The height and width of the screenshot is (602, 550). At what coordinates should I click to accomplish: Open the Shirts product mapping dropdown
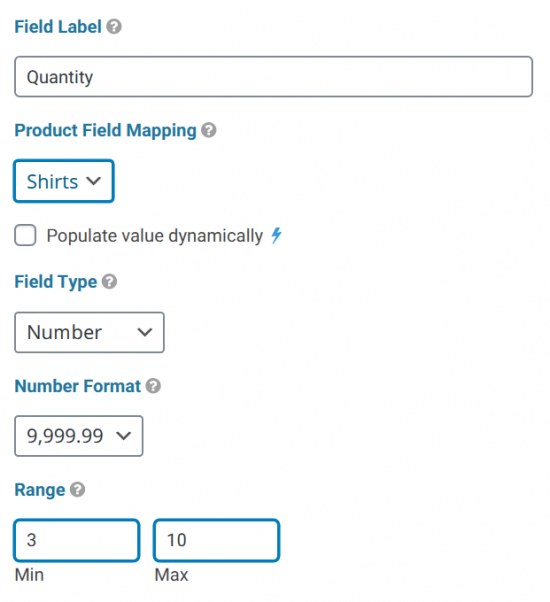click(x=64, y=181)
